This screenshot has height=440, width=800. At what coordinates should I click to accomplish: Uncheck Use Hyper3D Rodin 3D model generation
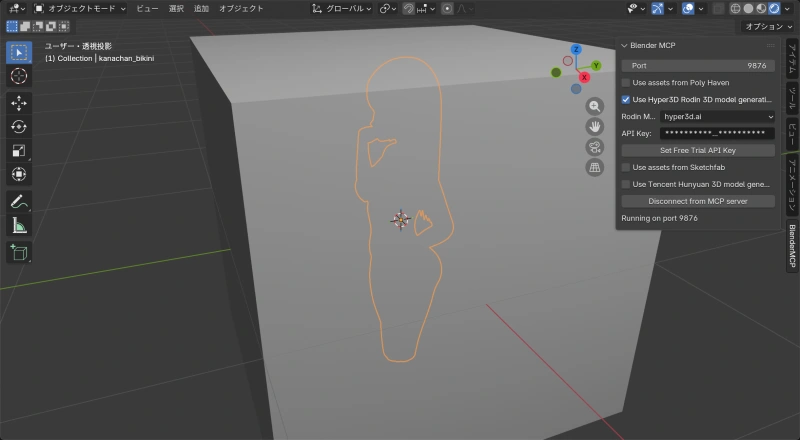pyautogui.click(x=626, y=100)
